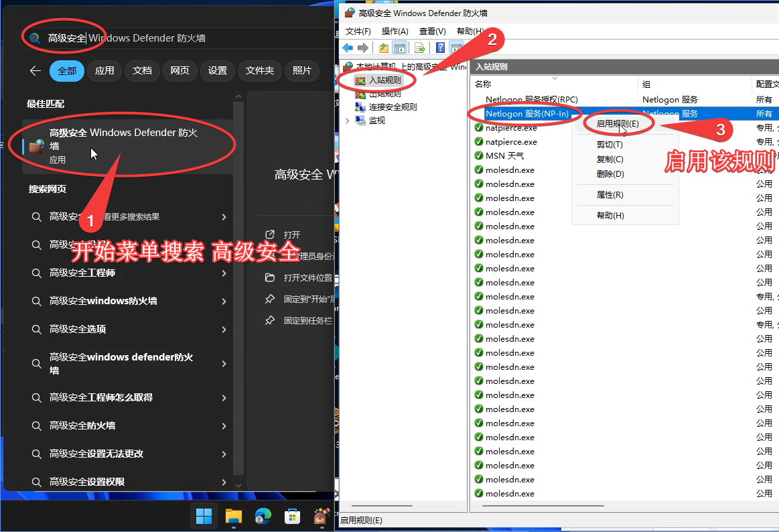779x532 pixels.
Task: Expand the 高级安全工程师怎么取得 suggestion chevron
Action: pyautogui.click(x=224, y=398)
